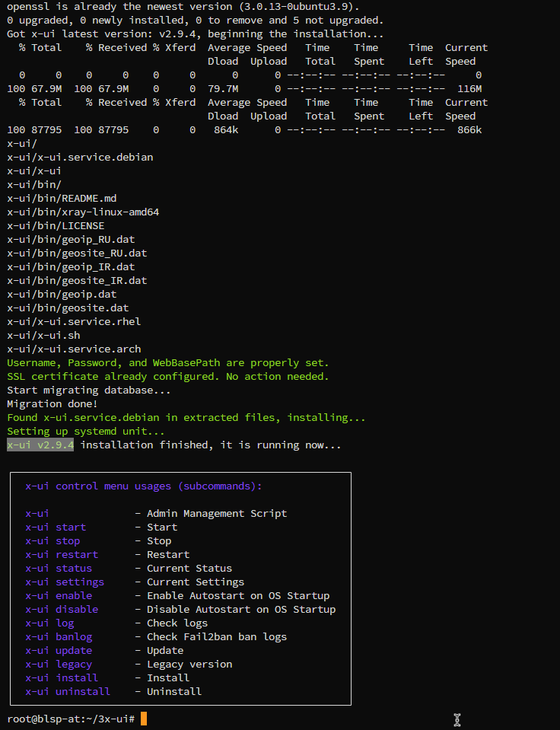Click the 'x-ui enable' subcommand
560x730 pixels.
tap(59, 595)
